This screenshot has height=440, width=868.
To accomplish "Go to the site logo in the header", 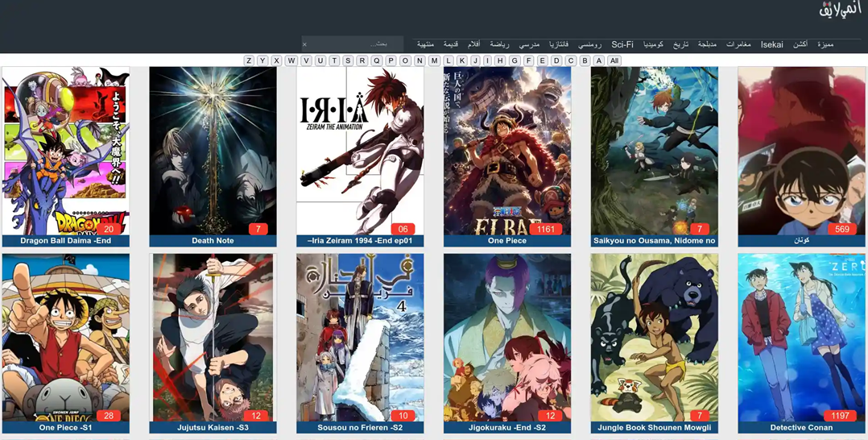I will pyautogui.click(x=841, y=10).
